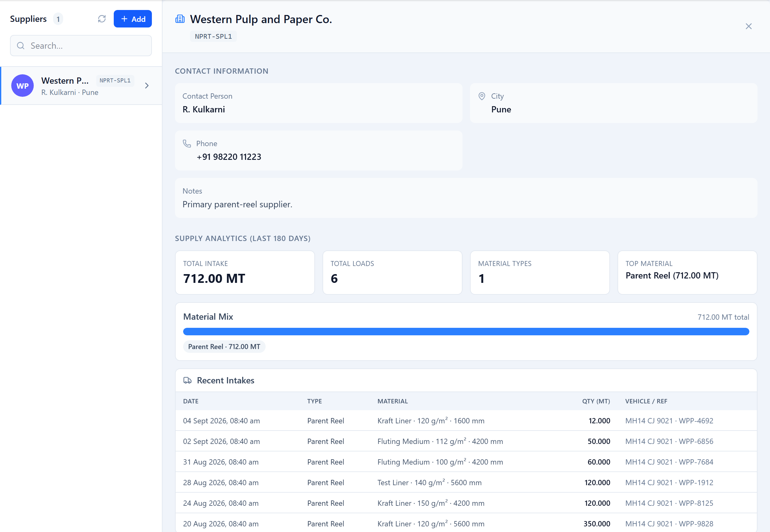Click the QTY (MT) column header
Image resolution: width=770 pixels, height=532 pixels.
click(x=596, y=401)
